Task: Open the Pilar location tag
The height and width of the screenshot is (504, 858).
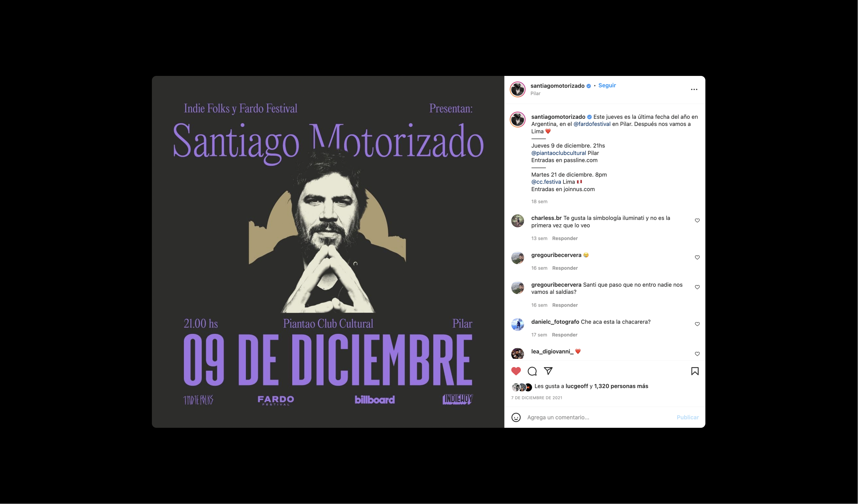Action: click(x=535, y=93)
